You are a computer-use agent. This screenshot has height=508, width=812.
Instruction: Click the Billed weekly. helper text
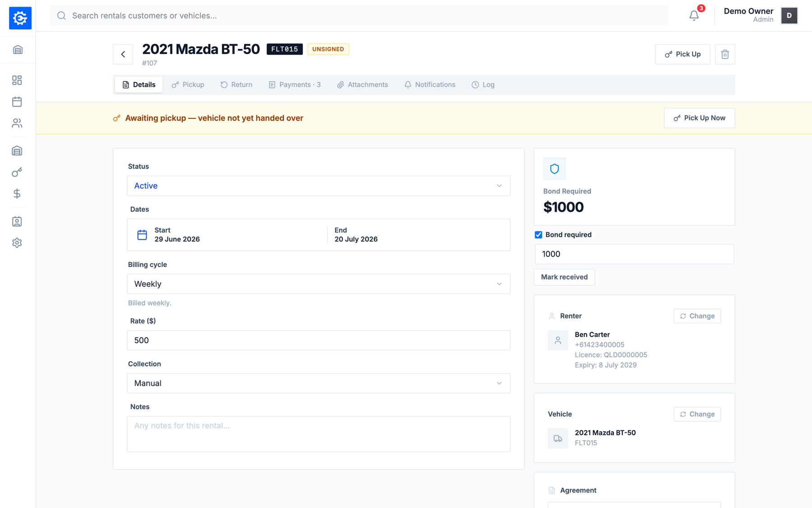[150, 303]
